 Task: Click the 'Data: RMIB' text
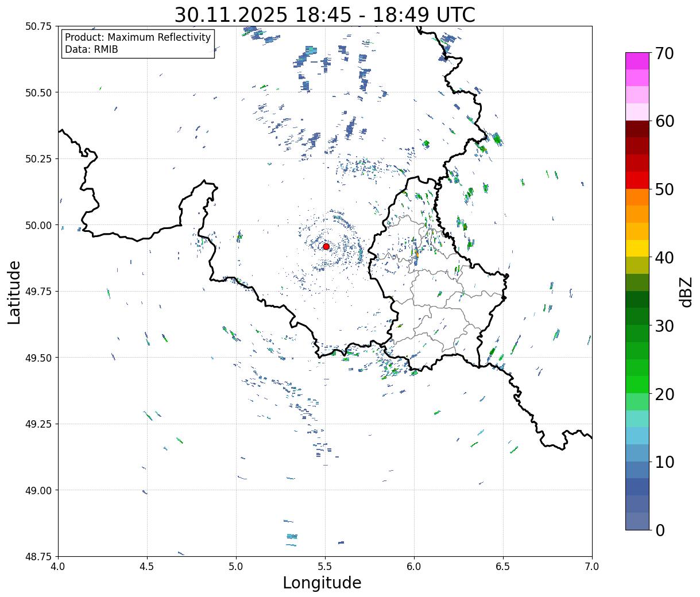pos(91,50)
